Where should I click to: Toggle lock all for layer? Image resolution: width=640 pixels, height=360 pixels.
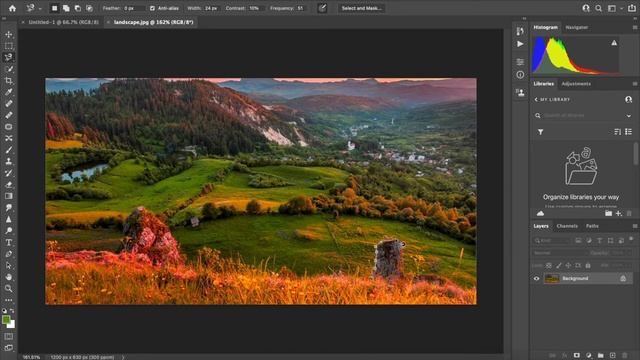coord(588,266)
